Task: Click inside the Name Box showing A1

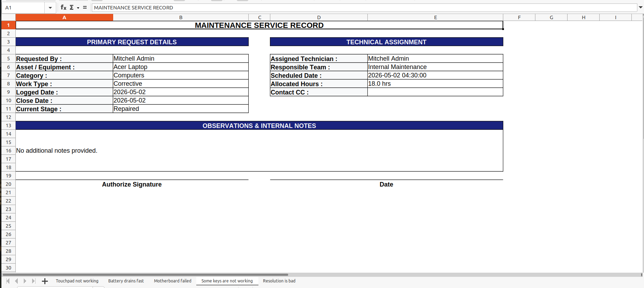Action: (x=23, y=8)
